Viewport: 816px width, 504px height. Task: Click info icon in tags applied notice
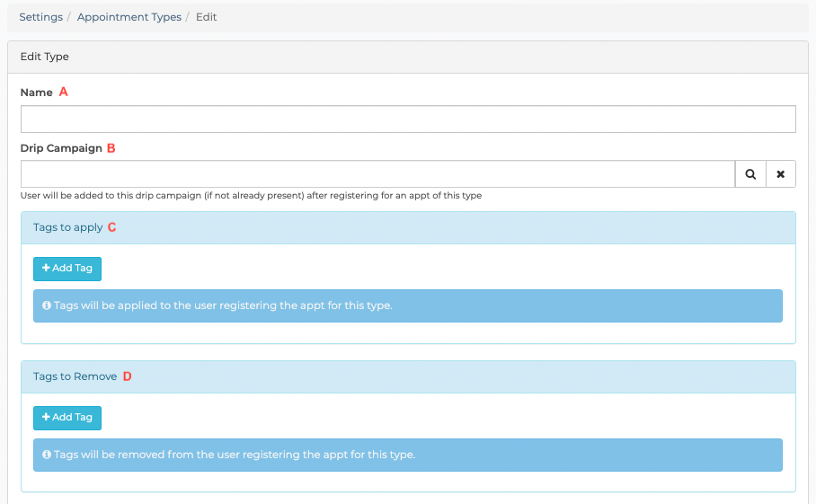point(47,305)
